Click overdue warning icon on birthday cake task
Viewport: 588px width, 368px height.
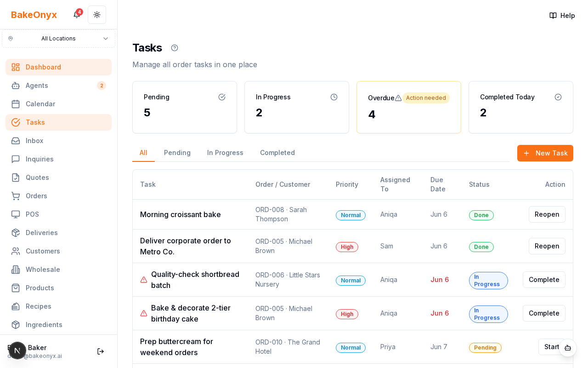[144, 313]
